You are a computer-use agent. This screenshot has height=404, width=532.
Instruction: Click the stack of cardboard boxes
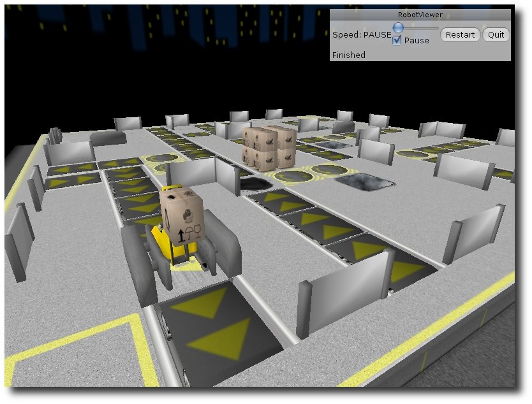tap(269, 148)
